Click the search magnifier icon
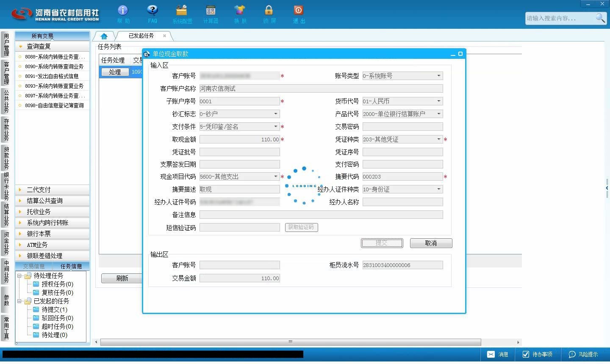 600,18
